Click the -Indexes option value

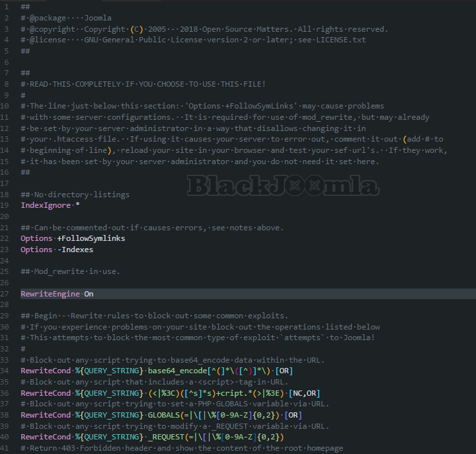click(75, 250)
